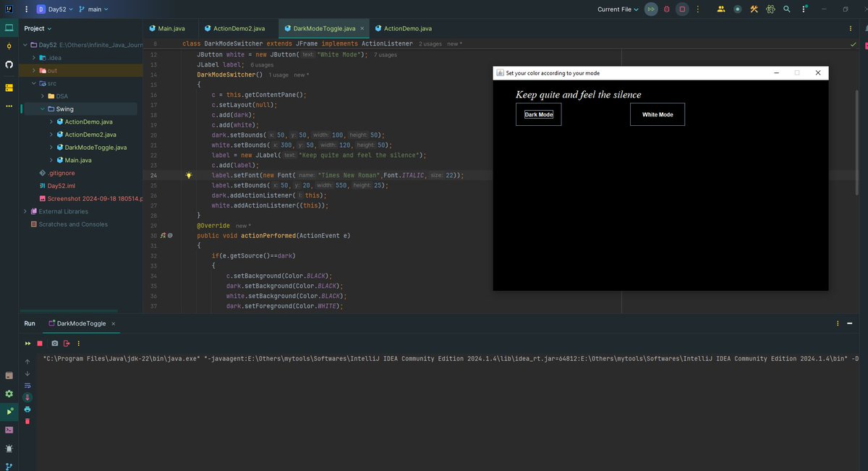Click the rerun button in top toolbar
The width and height of the screenshot is (868, 471).
(x=652, y=9)
